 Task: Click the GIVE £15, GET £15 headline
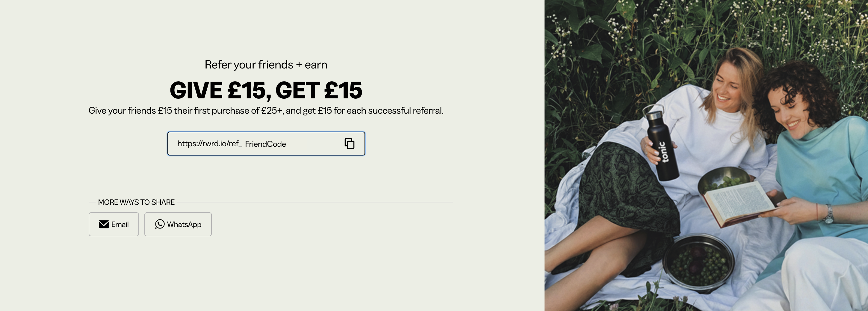[x=266, y=90]
